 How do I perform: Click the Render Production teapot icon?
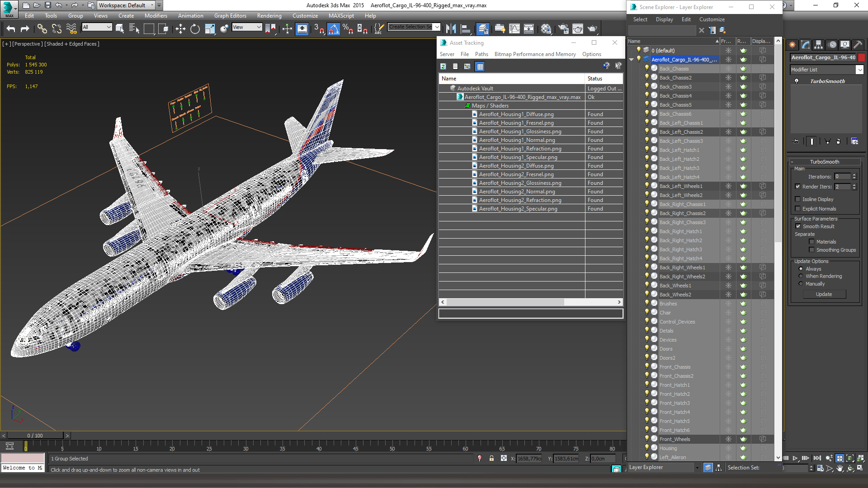click(592, 29)
